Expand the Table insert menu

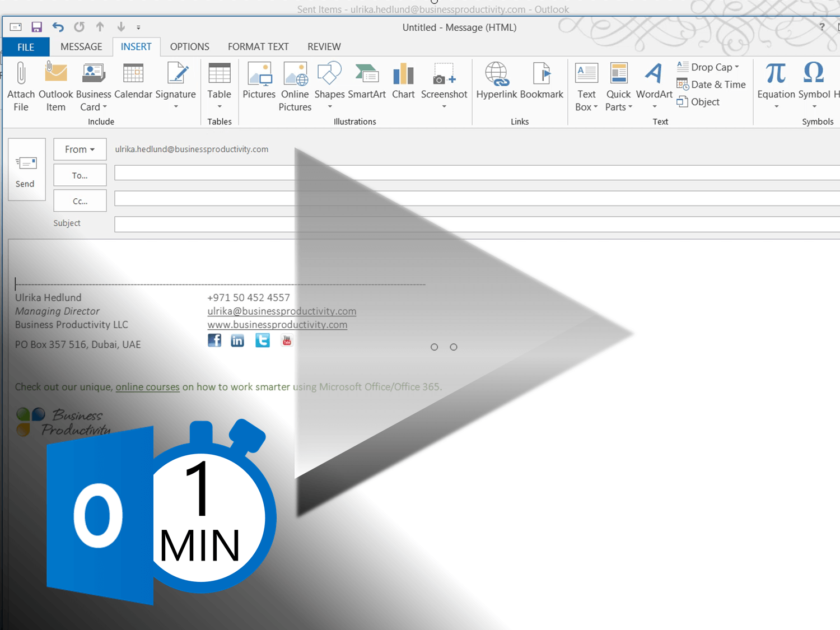coord(219,86)
